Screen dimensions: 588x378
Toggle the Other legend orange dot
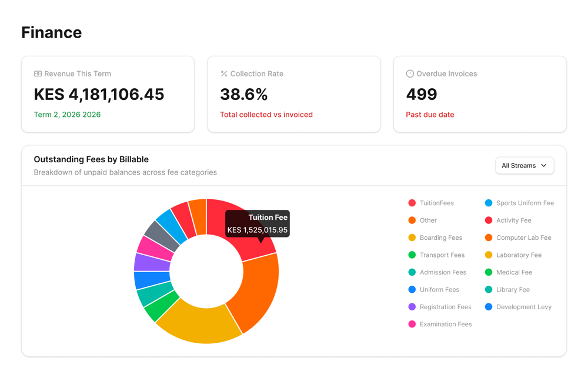click(412, 220)
